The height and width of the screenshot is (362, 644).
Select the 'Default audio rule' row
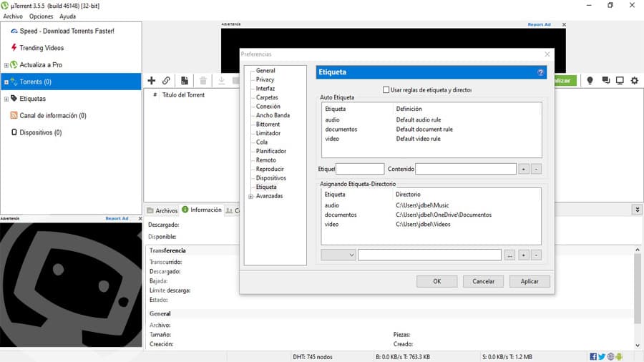pyautogui.click(x=431, y=120)
